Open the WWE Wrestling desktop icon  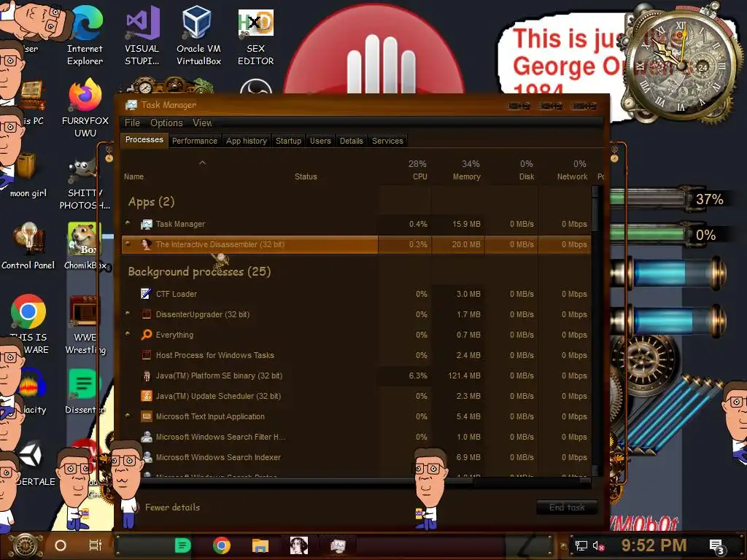(85, 324)
